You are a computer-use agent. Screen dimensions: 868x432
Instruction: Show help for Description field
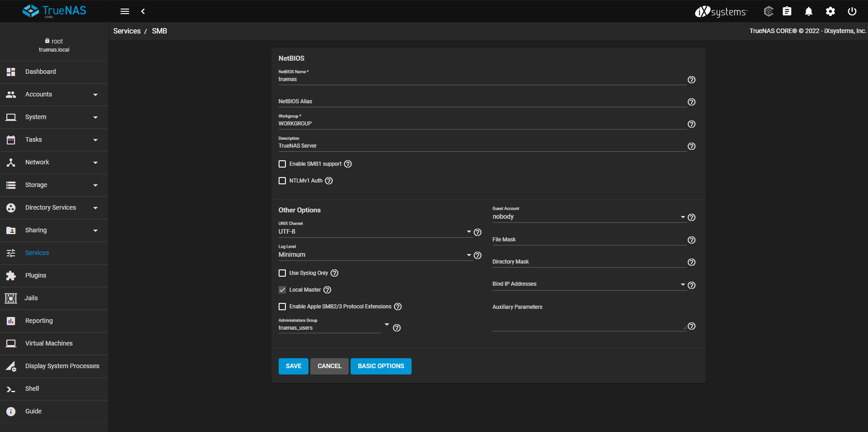(692, 146)
